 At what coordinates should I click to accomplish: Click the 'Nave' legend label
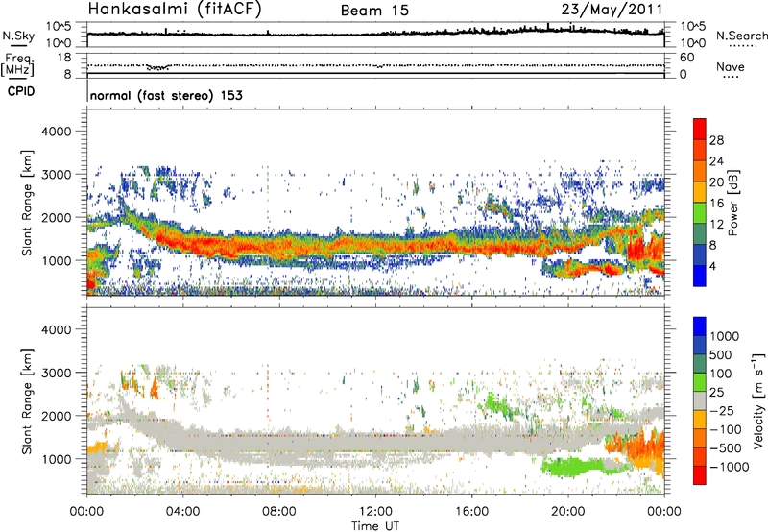click(x=731, y=66)
